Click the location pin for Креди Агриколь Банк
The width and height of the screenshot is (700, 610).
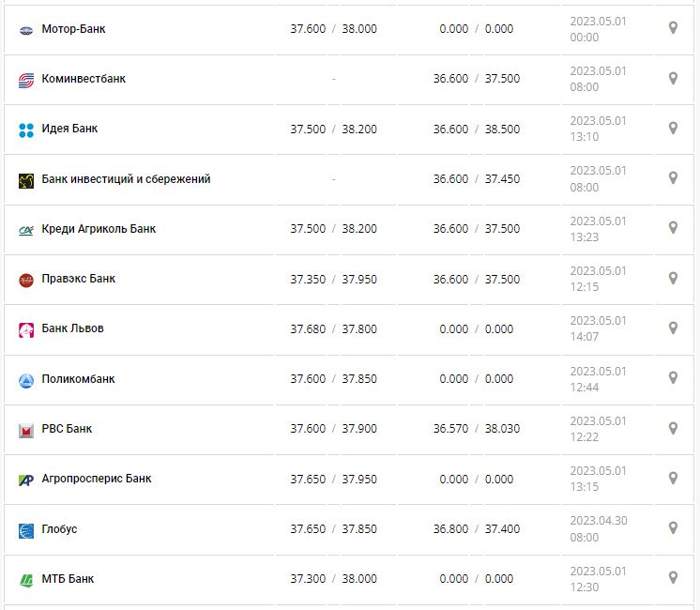(x=673, y=228)
